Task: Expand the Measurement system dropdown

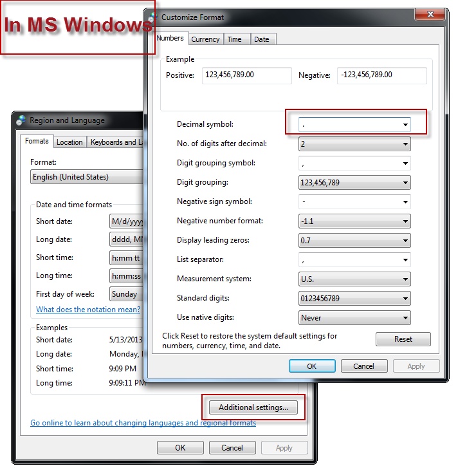Action: (x=354, y=279)
